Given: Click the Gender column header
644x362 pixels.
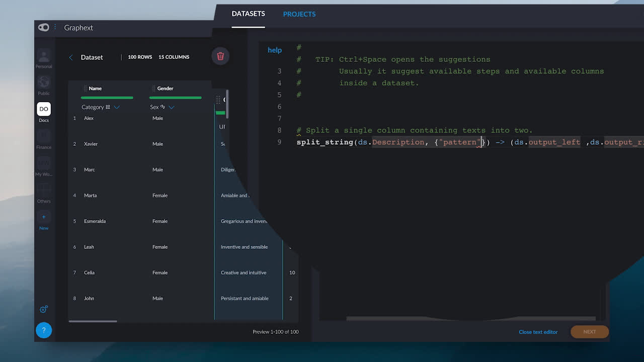Looking at the screenshot, I should tap(165, 88).
